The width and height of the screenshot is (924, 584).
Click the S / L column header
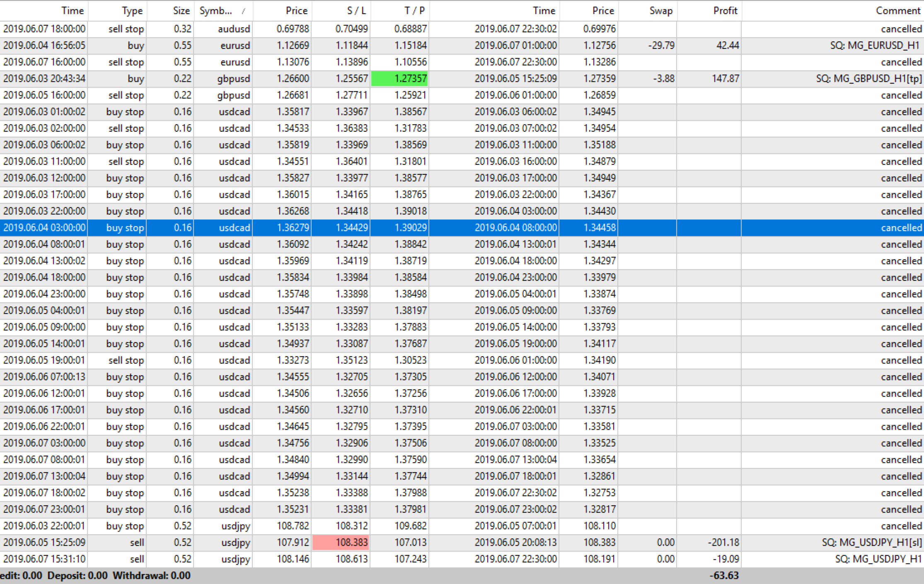356,11
